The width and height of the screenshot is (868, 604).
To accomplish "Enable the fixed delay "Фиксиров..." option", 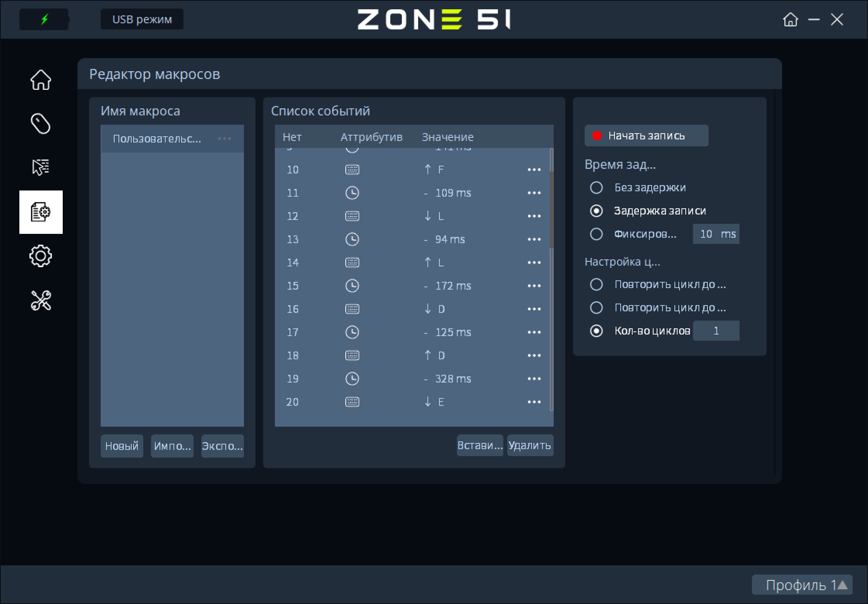I will click(596, 234).
